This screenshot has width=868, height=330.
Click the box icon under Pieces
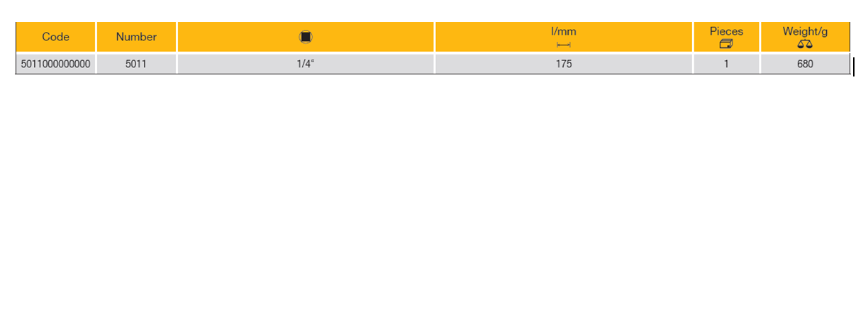click(726, 44)
